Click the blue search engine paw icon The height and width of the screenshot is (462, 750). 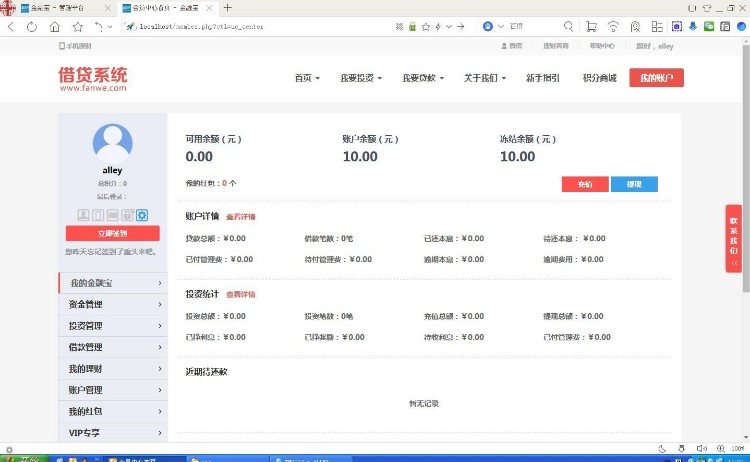487,26
